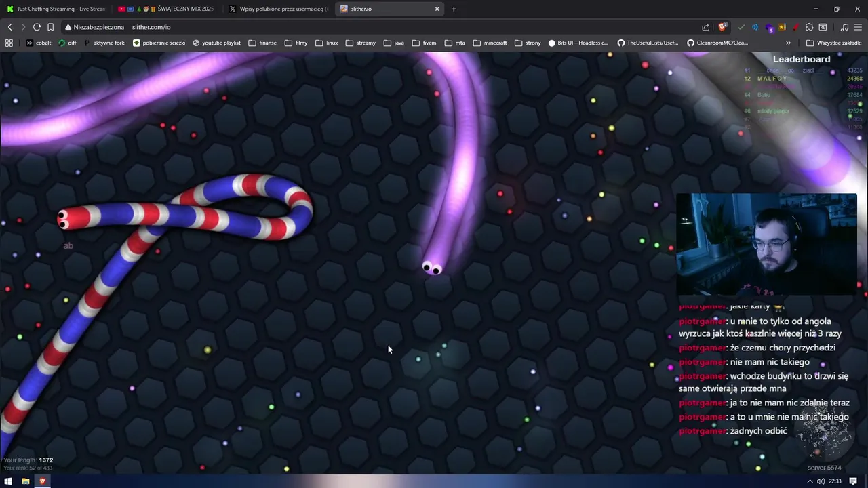This screenshot has width=868, height=488.
Task: Click the Brave browser taskbar icon
Action: pyautogui.click(x=42, y=481)
